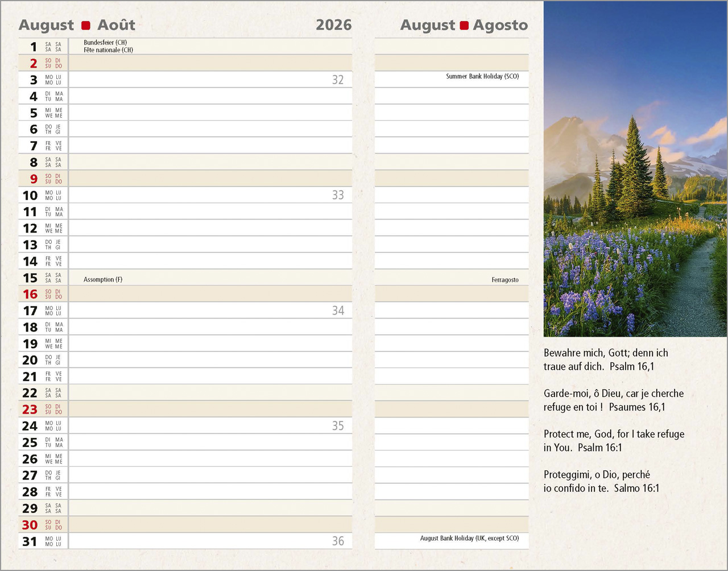Select date 12 in the day column

point(30,229)
